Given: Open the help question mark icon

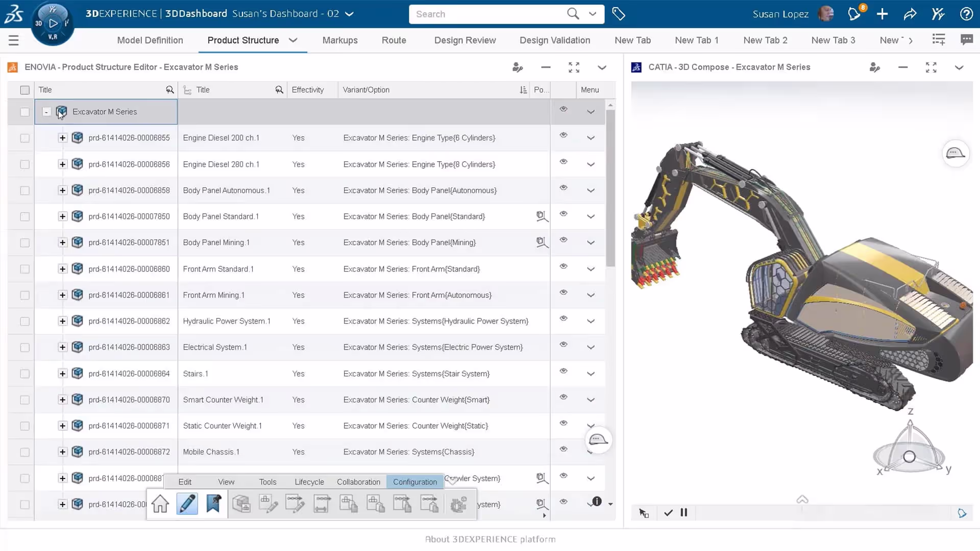Looking at the screenshot, I should click(966, 14).
